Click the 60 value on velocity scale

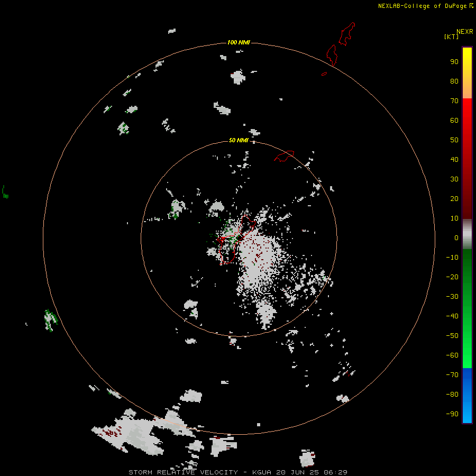(454, 121)
